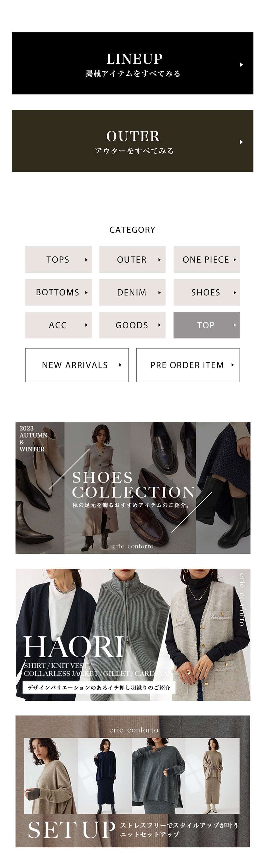Click the arrow beside PRE ORDER ITEM
The height and width of the screenshot is (868, 266).
click(x=233, y=365)
